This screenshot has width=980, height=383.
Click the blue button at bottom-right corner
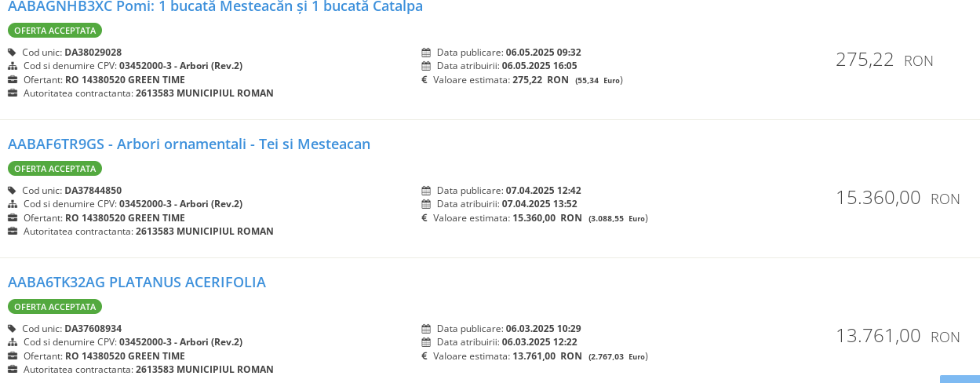[960, 379]
